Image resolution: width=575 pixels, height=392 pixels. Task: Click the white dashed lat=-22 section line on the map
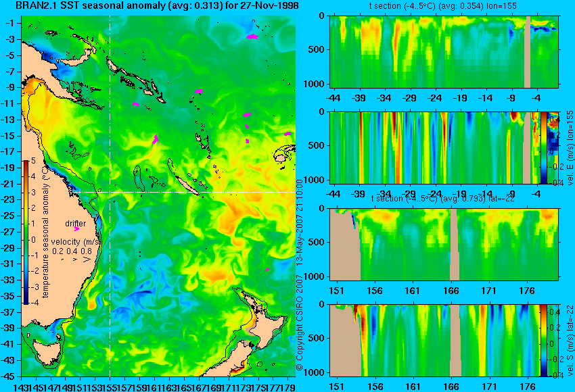183,192
